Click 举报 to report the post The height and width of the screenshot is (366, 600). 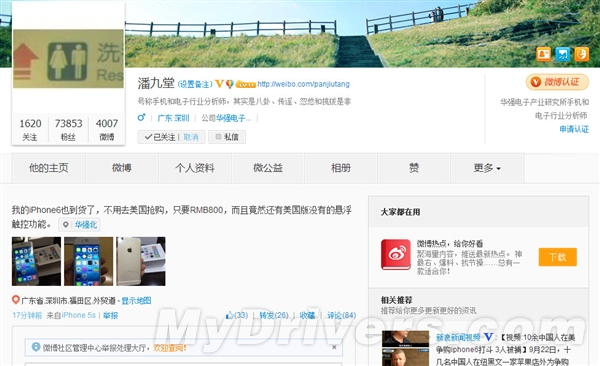110,315
